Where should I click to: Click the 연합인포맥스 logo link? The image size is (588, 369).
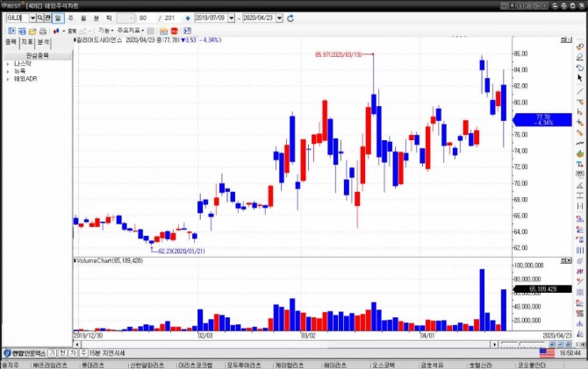25,353
